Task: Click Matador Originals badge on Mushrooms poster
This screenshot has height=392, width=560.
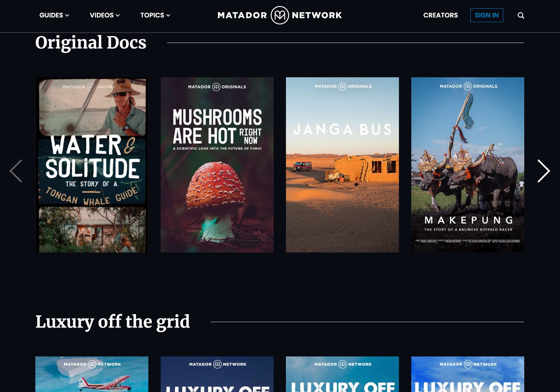Action: coord(217,87)
